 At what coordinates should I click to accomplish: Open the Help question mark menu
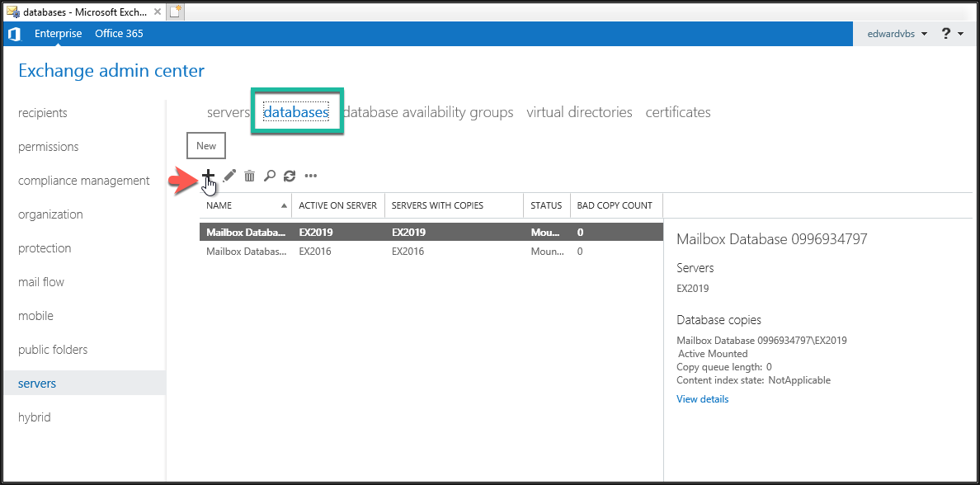point(952,34)
